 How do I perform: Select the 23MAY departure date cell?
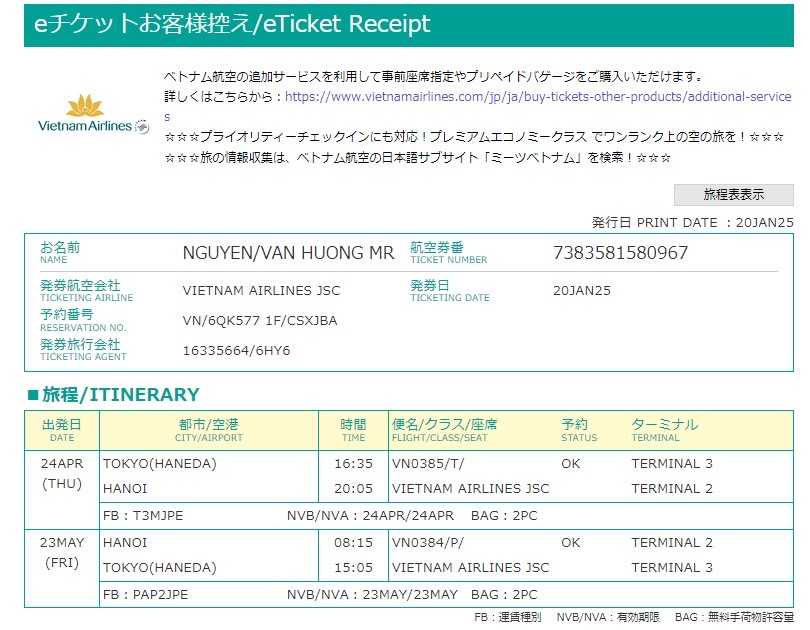point(62,553)
